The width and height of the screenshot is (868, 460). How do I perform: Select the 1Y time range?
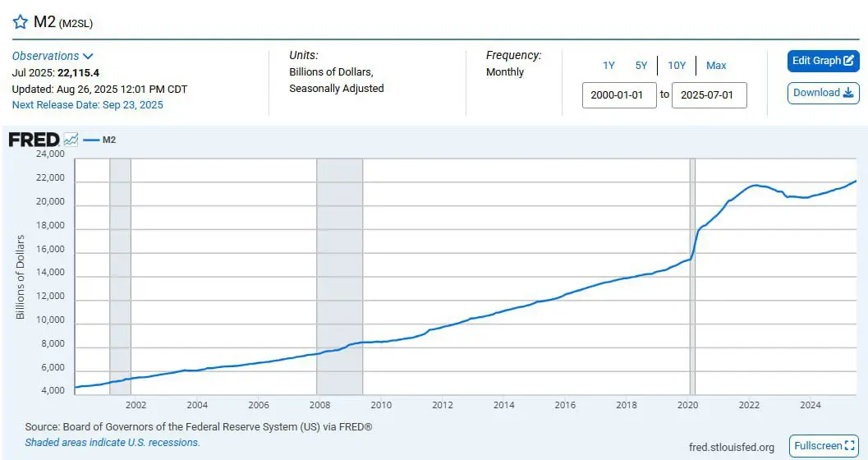coord(609,66)
